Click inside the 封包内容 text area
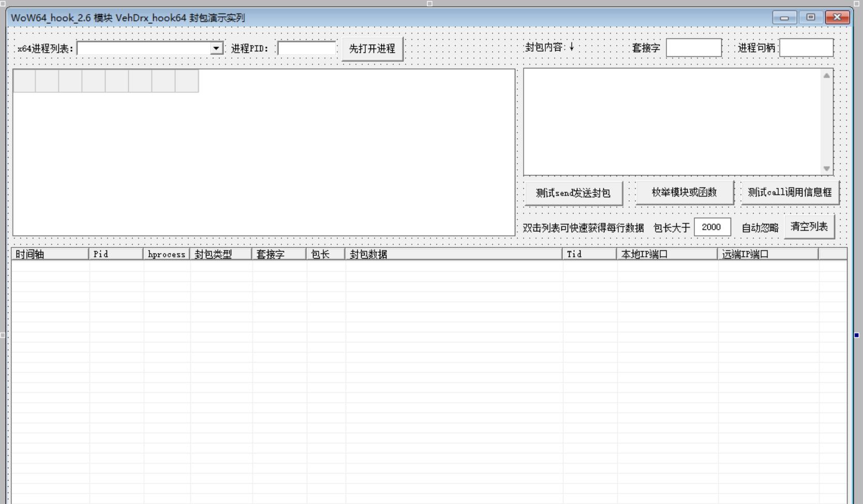The height and width of the screenshot is (504, 863). [672, 122]
